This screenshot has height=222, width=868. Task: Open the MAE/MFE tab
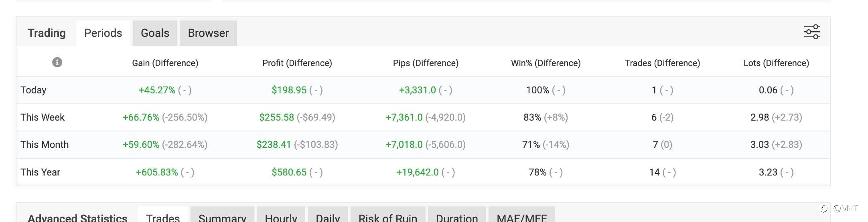(521, 217)
